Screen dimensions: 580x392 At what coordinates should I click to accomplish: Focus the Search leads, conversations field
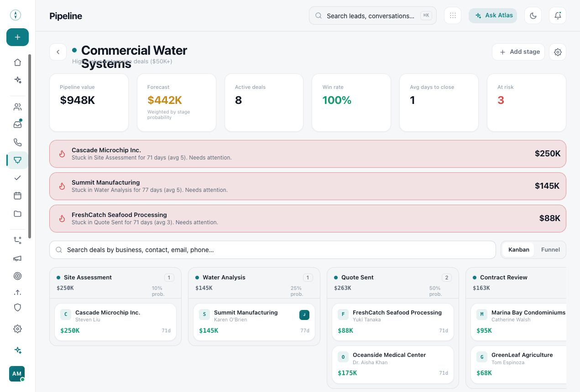click(373, 15)
